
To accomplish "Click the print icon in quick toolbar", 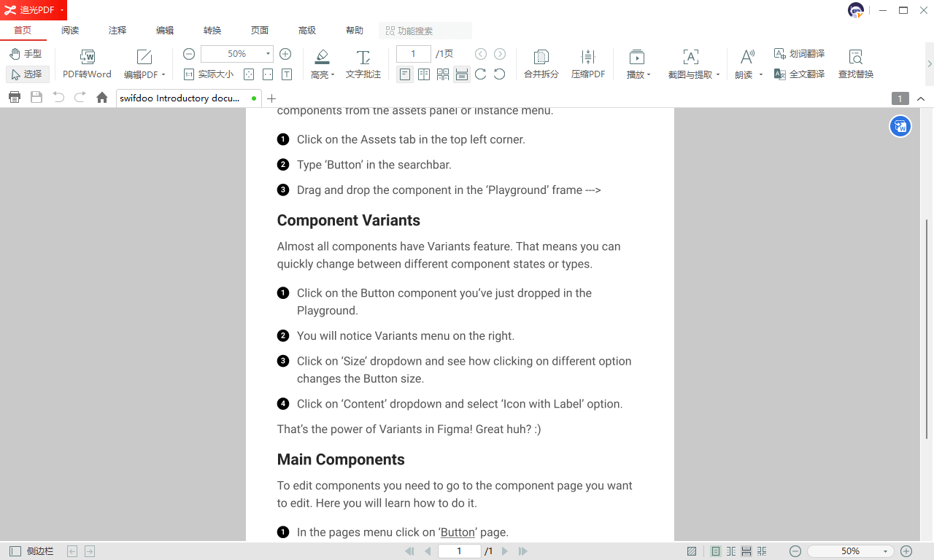I will tap(14, 98).
